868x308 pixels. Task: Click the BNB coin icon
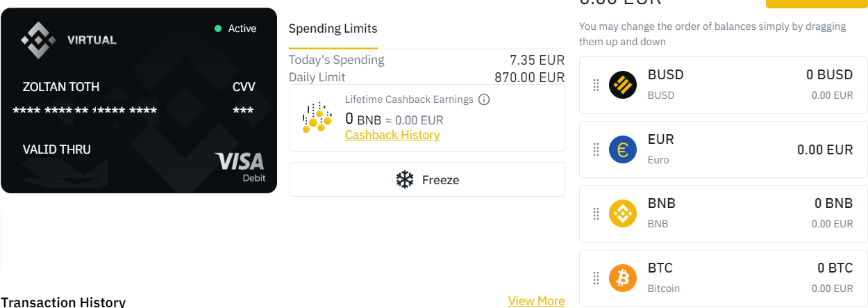[623, 213]
